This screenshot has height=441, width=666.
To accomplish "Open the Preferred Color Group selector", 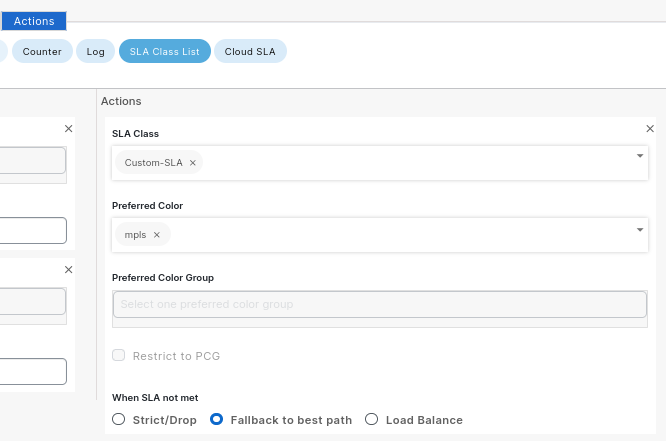I will click(x=380, y=304).
